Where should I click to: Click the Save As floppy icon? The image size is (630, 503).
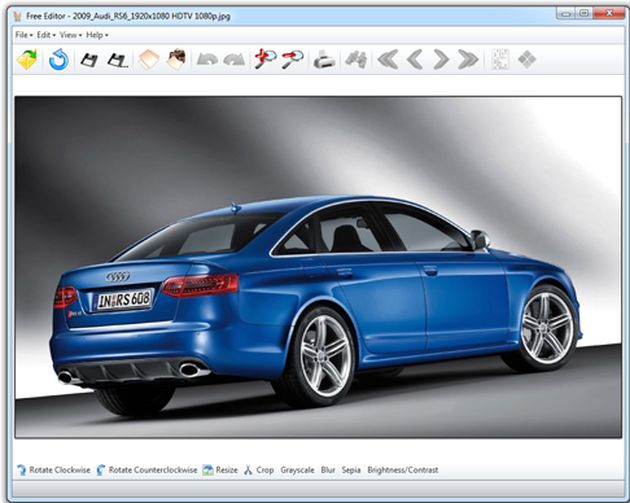click(x=118, y=60)
